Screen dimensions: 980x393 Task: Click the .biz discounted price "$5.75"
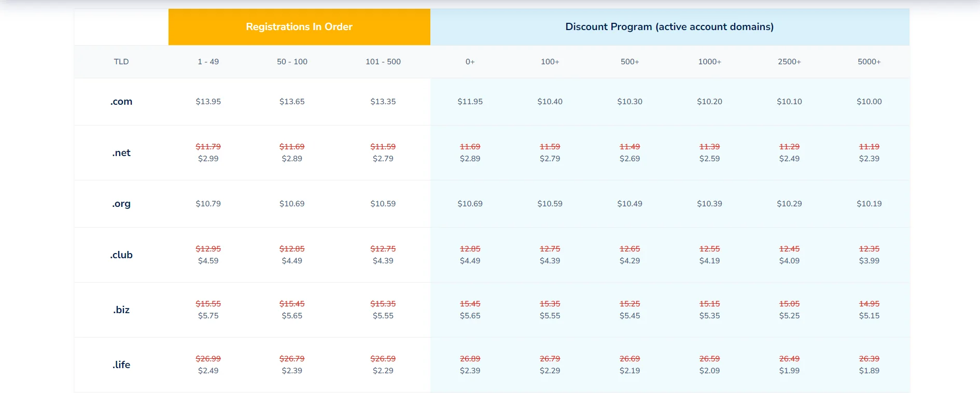tap(208, 316)
